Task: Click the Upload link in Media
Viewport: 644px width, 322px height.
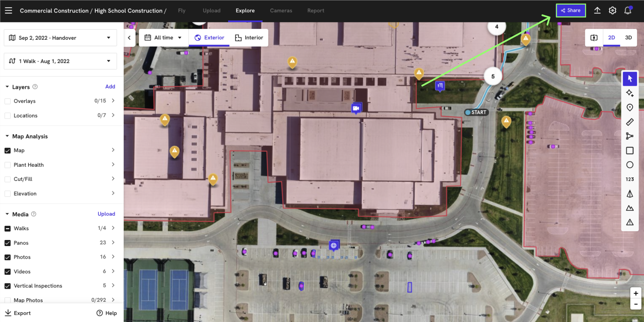Action: click(106, 214)
